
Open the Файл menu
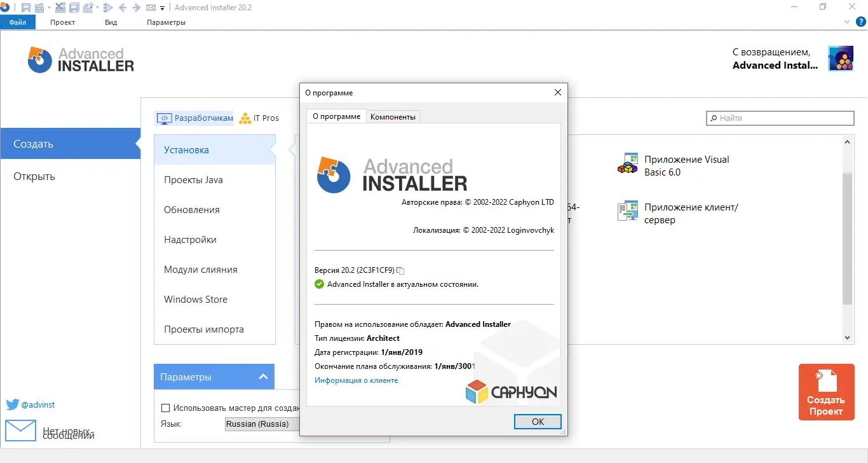point(18,22)
